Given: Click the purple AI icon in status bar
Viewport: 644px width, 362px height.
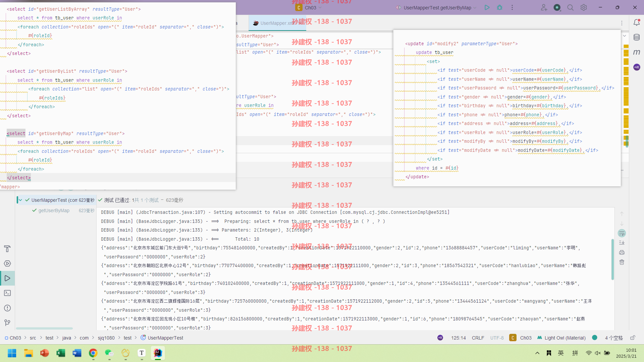Looking at the screenshot, I should pyautogui.click(x=440, y=338).
